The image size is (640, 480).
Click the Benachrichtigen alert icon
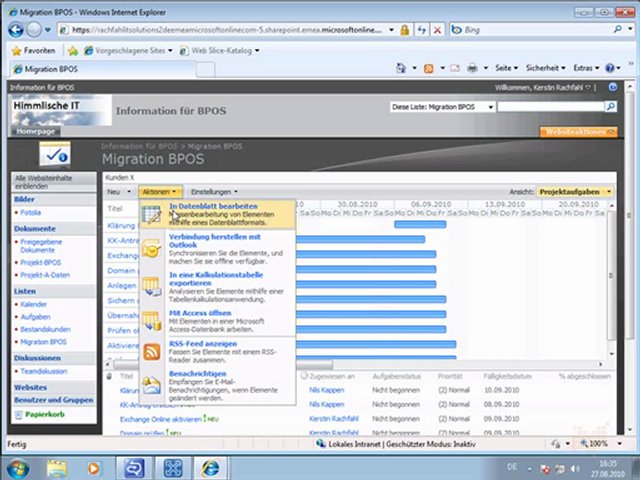152,385
